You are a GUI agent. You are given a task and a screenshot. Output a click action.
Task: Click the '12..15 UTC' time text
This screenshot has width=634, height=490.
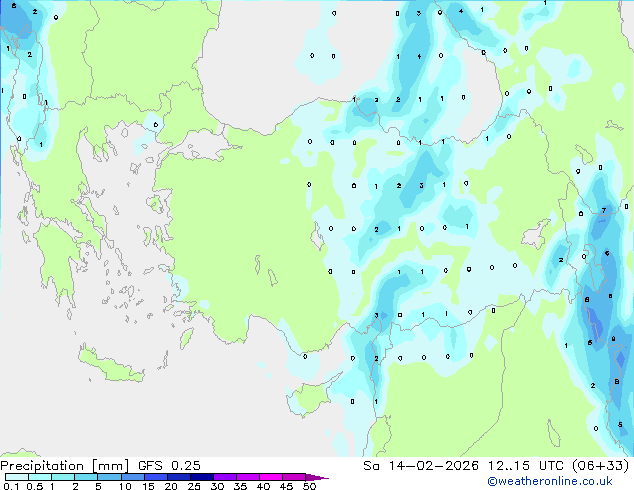(526, 466)
